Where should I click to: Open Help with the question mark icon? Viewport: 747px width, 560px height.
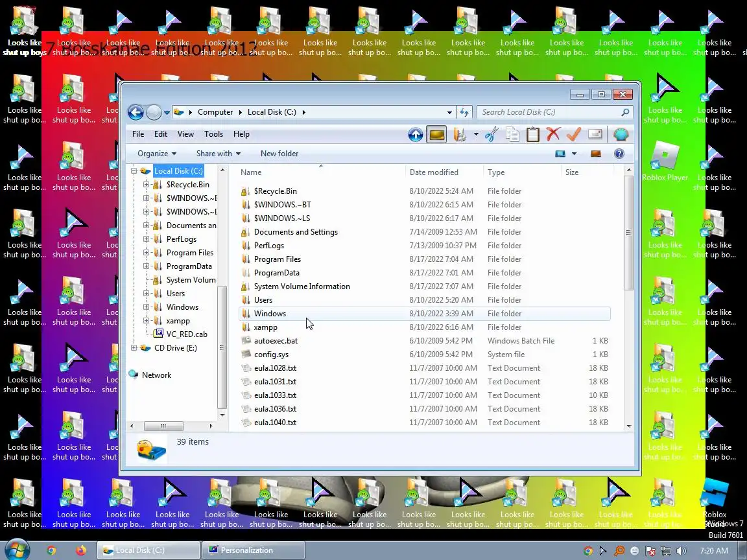click(x=619, y=154)
